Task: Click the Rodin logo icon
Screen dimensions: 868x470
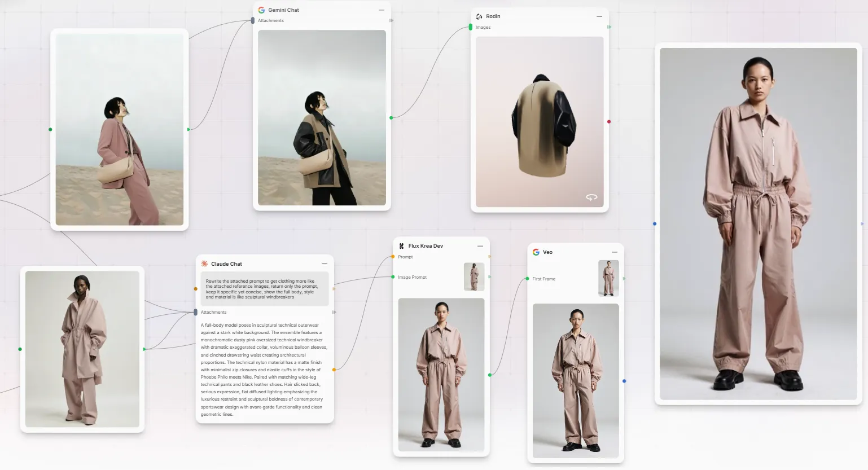Action: coord(479,16)
